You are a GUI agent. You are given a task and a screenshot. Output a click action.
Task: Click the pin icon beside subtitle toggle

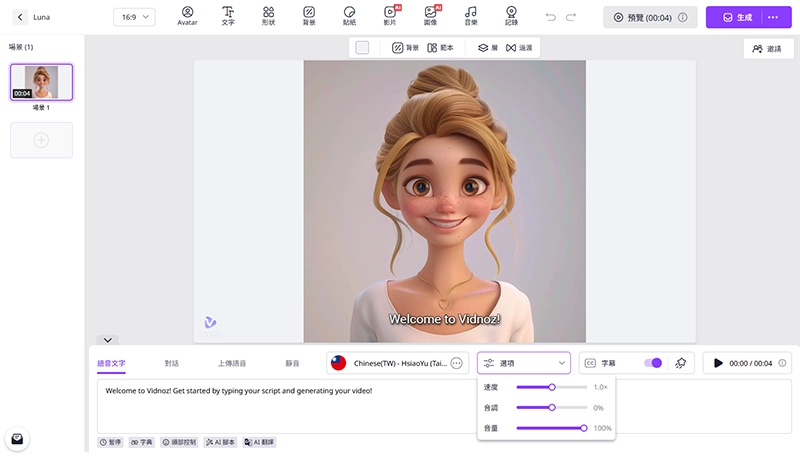click(x=681, y=363)
